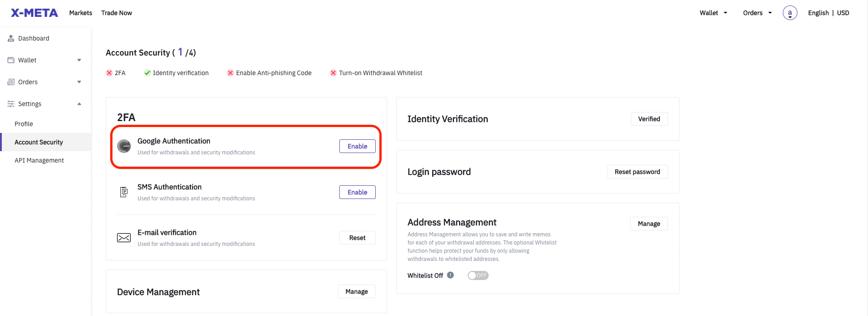
Task: Open the Wallet dropdown in the top bar
Action: (713, 13)
